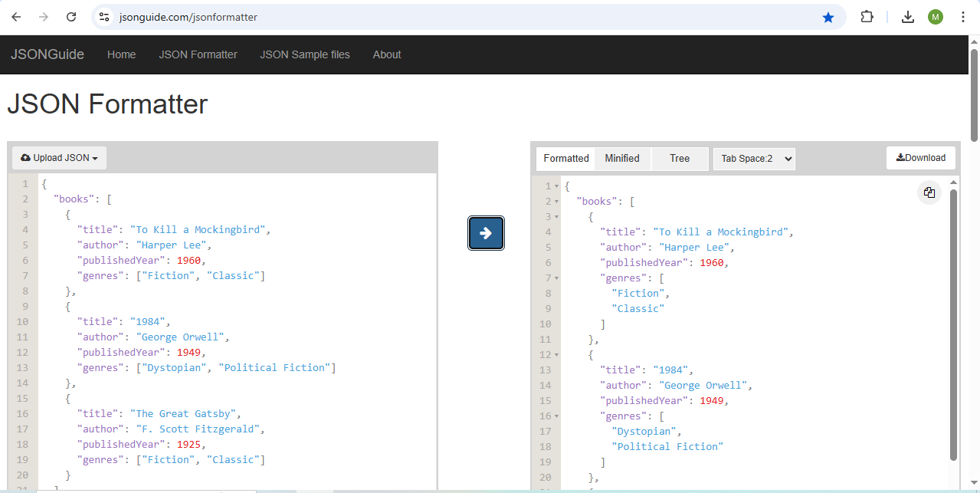Image resolution: width=980 pixels, height=493 pixels.
Task: Go back to the previous page
Action: 16,17
